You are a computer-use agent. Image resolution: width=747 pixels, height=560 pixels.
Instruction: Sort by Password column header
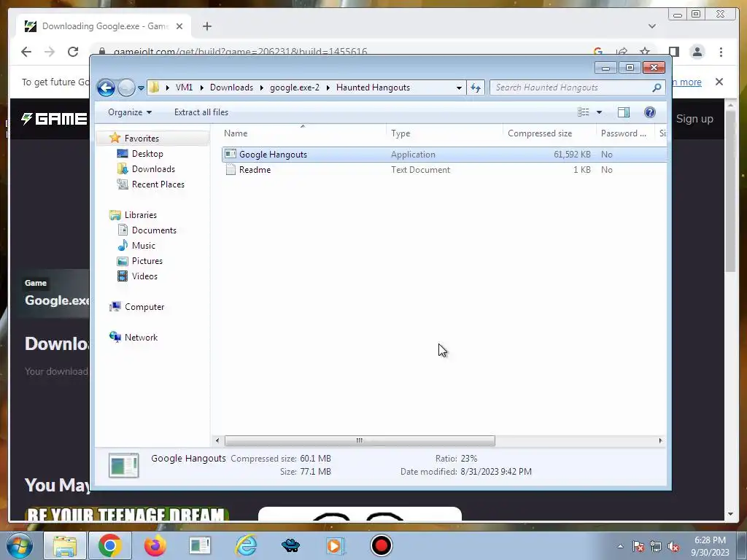pyautogui.click(x=625, y=133)
